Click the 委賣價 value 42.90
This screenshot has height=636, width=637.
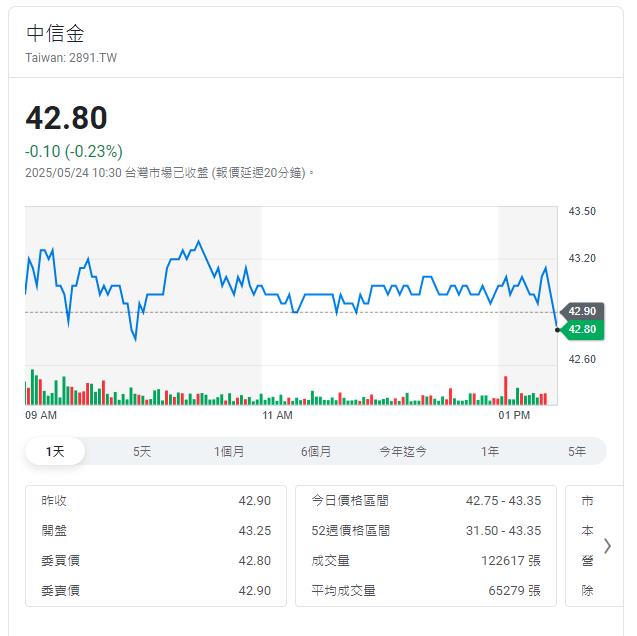[x=255, y=591]
